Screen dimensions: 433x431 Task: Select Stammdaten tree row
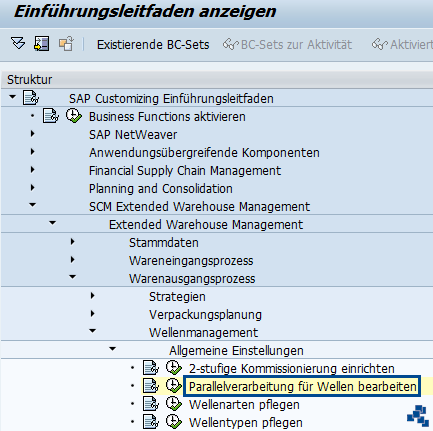[x=164, y=243]
